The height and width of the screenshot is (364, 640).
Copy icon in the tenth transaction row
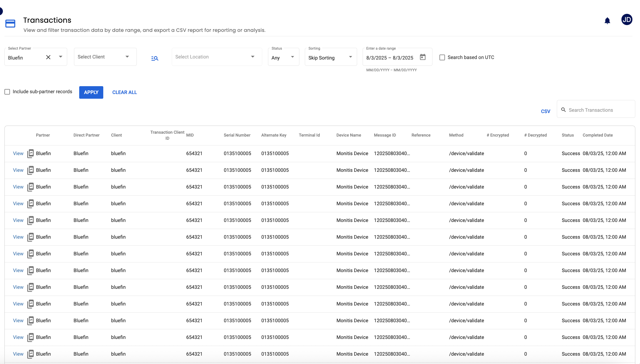[31, 304]
